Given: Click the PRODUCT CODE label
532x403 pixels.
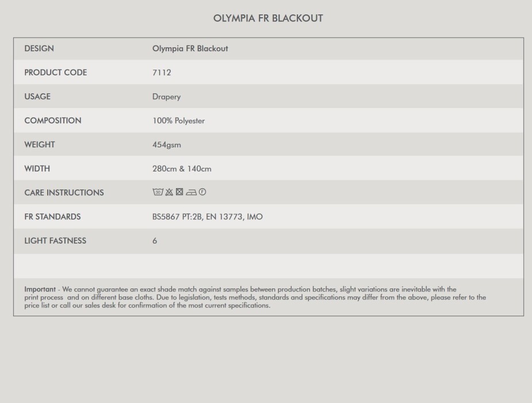Looking at the screenshot, I should tap(56, 73).
